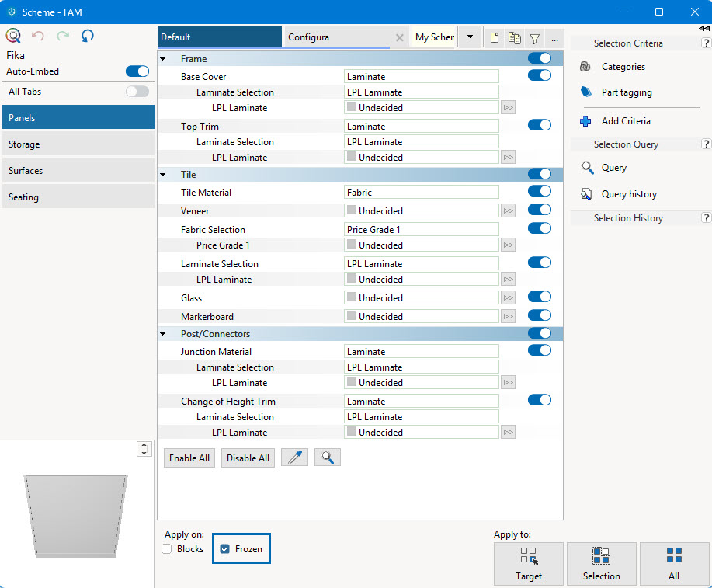This screenshot has height=588, width=712.
Task: Click the redo arrow icon
Action: pos(63,36)
